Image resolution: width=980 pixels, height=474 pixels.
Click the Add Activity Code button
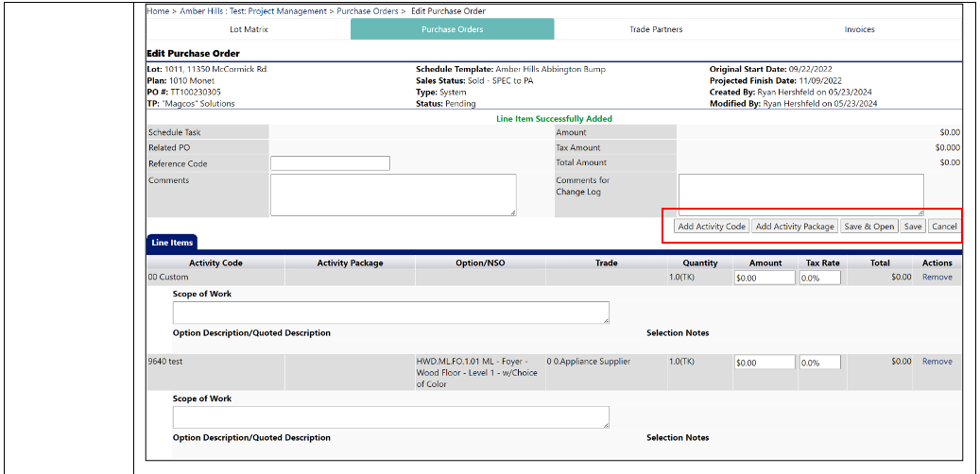coord(712,227)
